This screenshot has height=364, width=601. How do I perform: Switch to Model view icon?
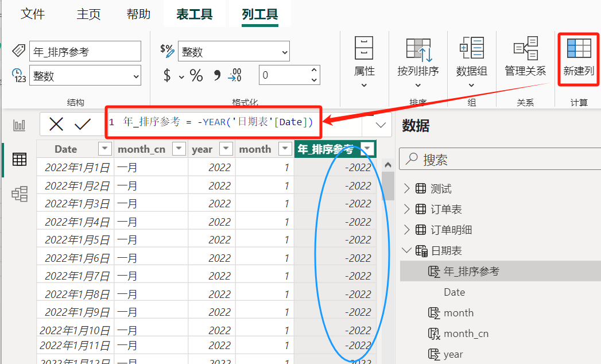(x=19, y=194)
